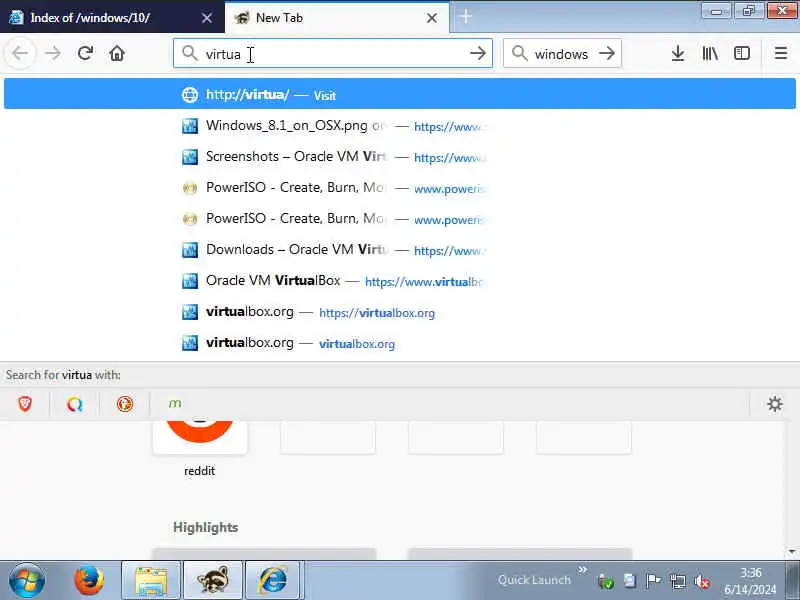
Task: Open search settings gear icon
Action: (774, 404)
